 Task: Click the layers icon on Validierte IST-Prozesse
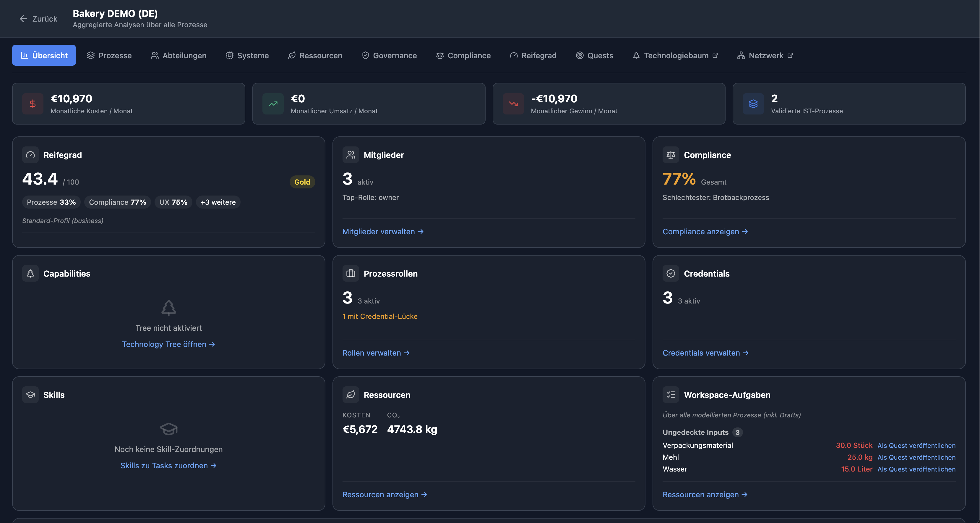(x=753, y=104)
